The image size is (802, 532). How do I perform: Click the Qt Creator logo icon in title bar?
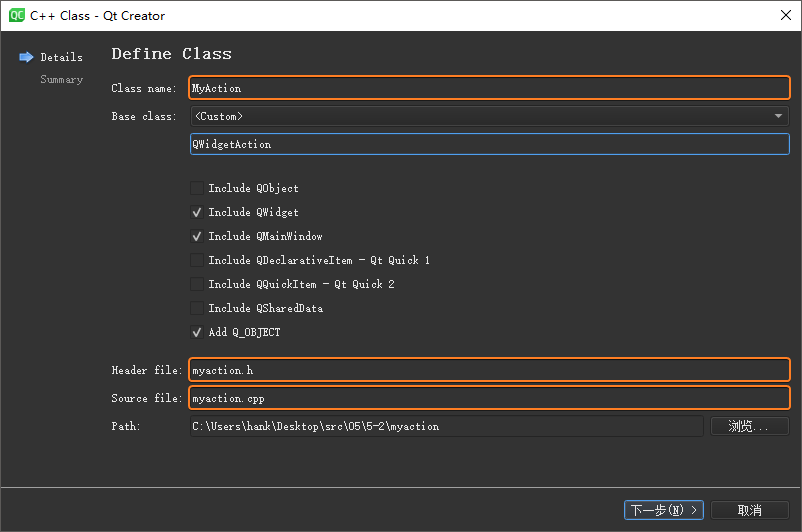[16, 15]
